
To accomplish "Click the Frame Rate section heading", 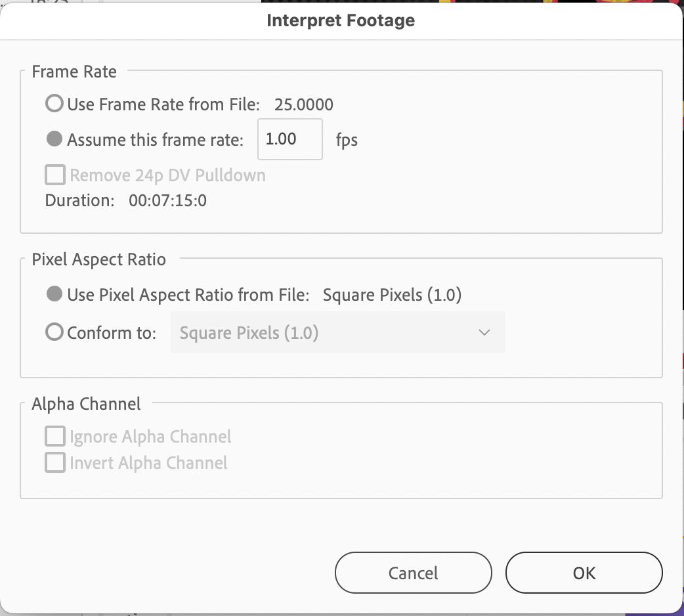I will tap(74, 72).
